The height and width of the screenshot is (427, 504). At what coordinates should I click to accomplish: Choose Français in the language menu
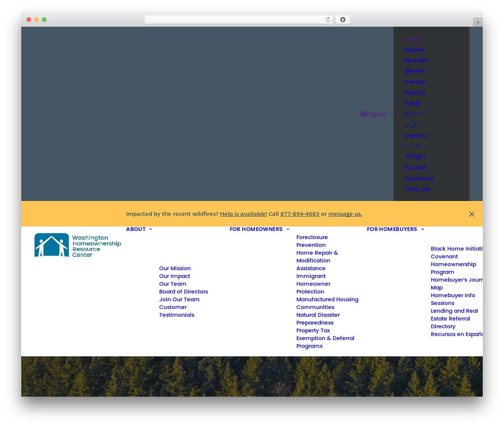click(415, 82)
